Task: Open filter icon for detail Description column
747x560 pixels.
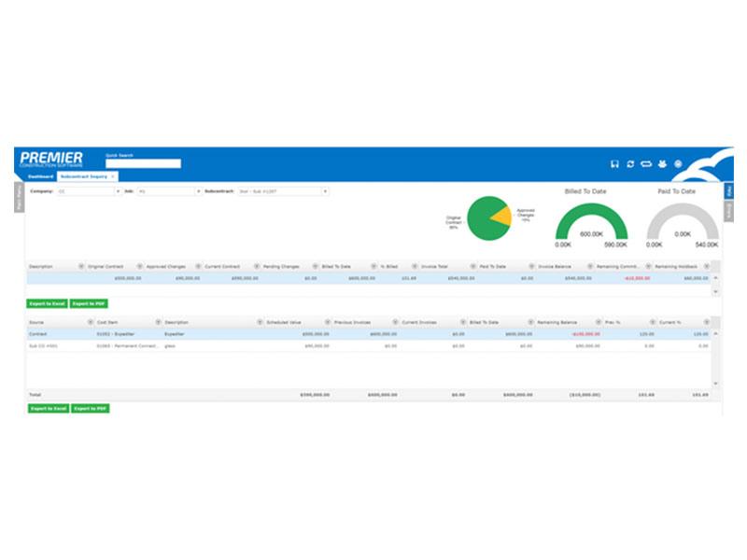Action: point(261,322)
